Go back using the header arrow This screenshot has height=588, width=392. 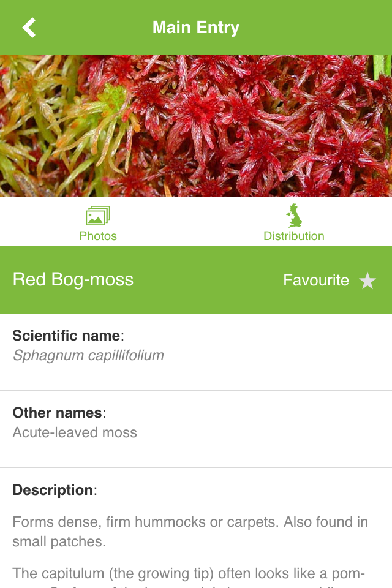(x=29, y=28)
